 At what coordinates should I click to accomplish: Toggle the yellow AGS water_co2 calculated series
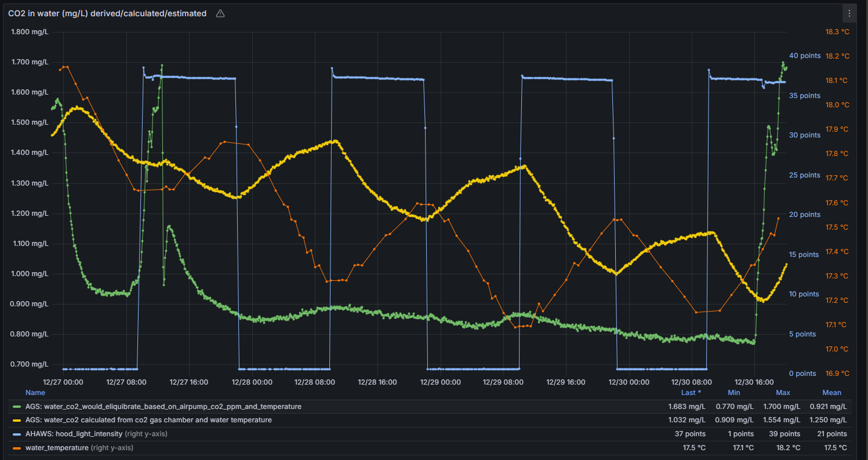point(148,420)
